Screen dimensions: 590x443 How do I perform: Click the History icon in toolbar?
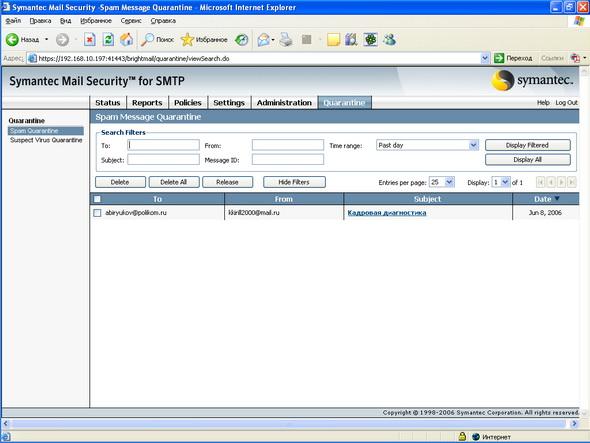pyautogui.click(x=242, y=40)
